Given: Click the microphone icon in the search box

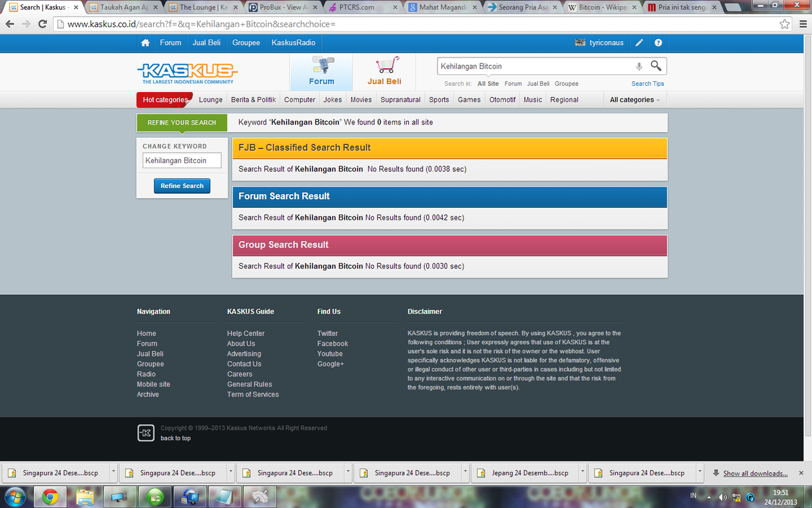Looking at the screenshot, I should click(639, 66).
